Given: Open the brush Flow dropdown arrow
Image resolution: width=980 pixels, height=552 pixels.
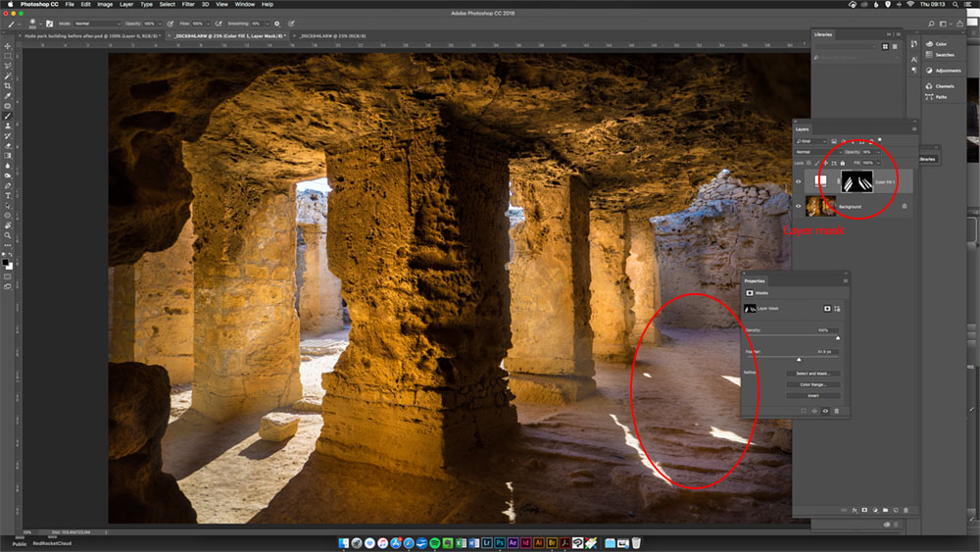Looking at the screenshot, I should [208, 24].
